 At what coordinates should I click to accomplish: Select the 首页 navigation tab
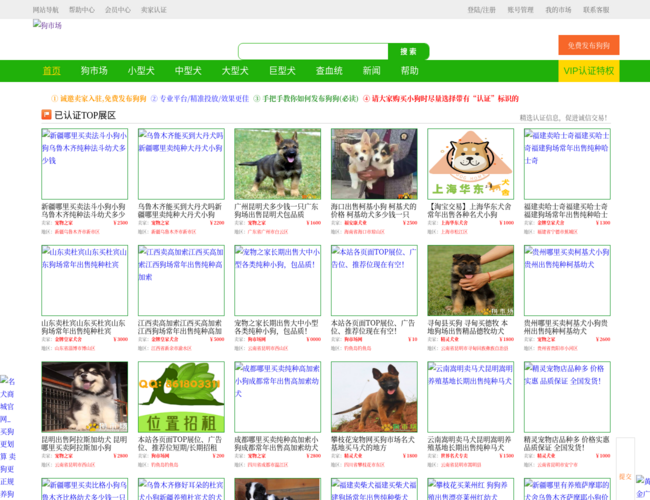51,71
